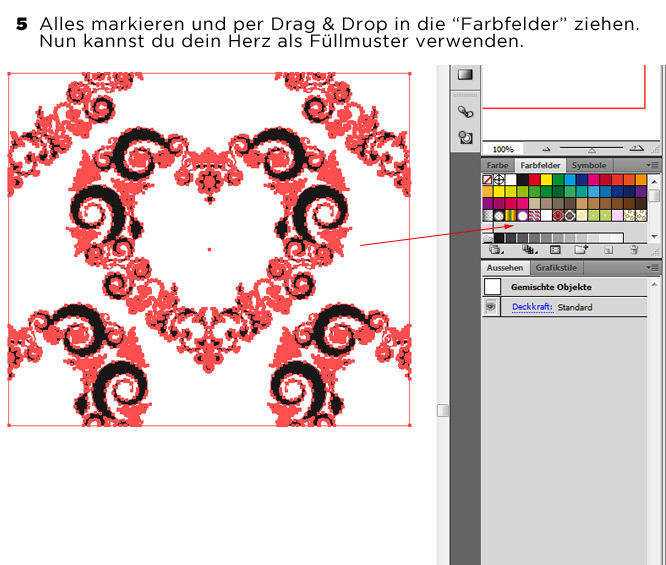Open the swatch libraries menu icon

(495, 251)
